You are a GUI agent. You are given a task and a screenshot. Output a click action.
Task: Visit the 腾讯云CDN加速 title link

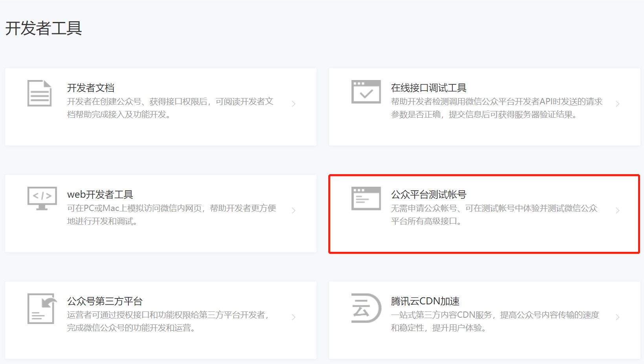[x=425, y=301]
